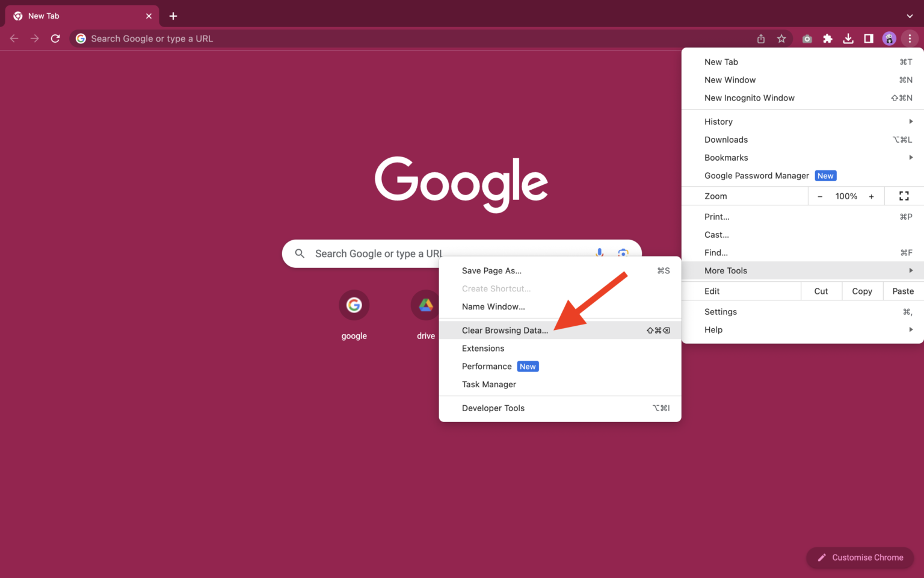This screenshot has width=924, height=578.
Task: Select Clear Browsing Data menu item
Action: click(505, 331)
